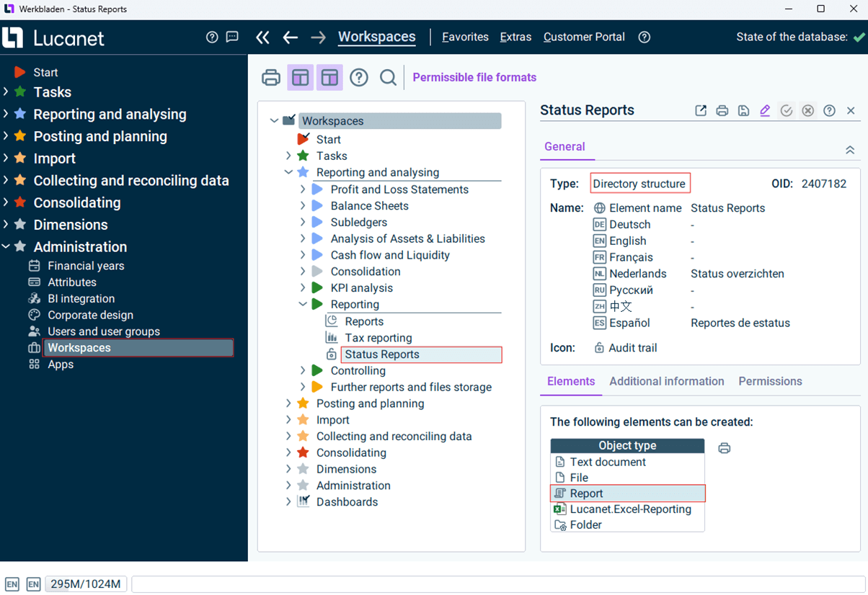The height and width of the screenshot is (595, 868).
Task: Expand Posting and planning in sidebar
Action: [x=6, y=136]
